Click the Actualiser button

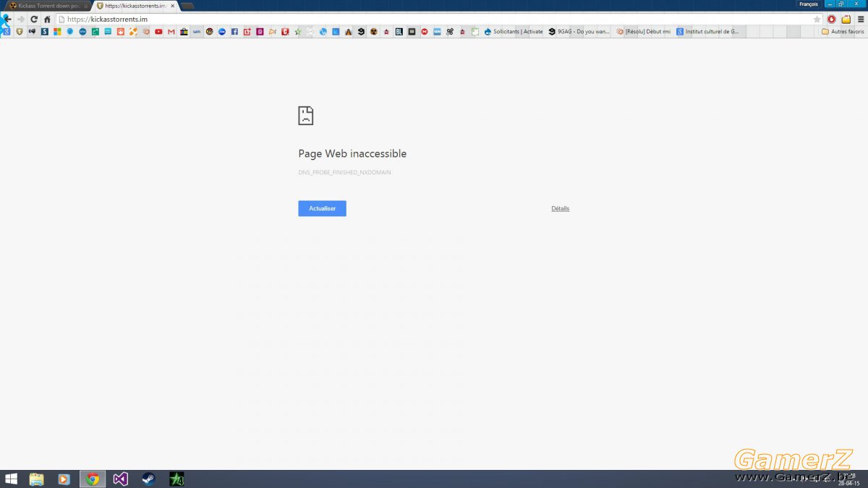[x=322, y=208]
